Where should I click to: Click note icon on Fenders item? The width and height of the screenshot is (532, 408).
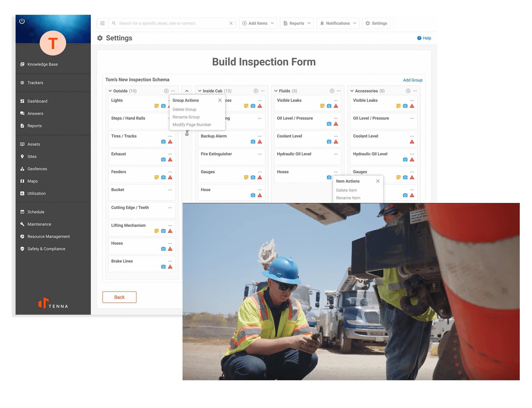[156, 178]
